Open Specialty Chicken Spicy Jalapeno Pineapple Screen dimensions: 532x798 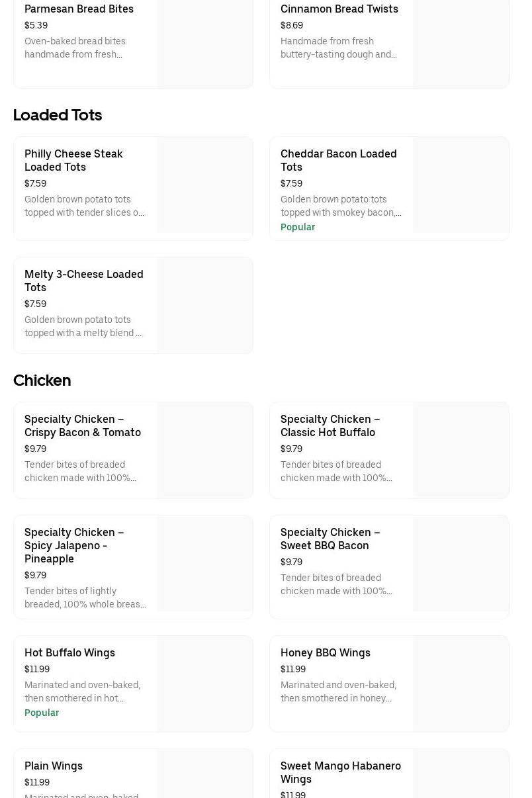click(74, 545)
